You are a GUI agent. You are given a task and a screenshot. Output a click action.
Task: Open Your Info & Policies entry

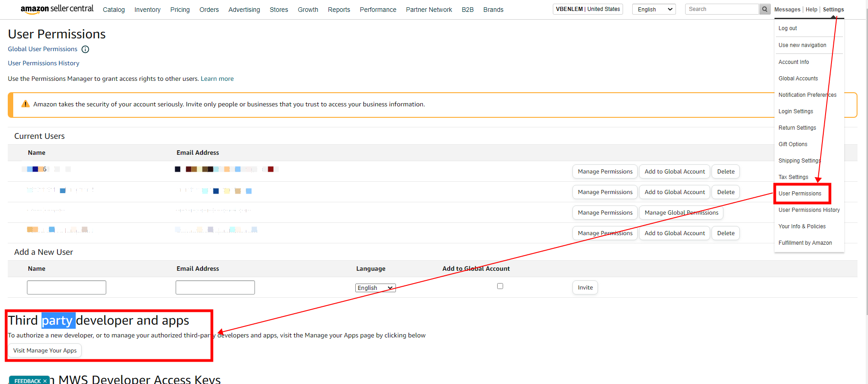(802, 226)
